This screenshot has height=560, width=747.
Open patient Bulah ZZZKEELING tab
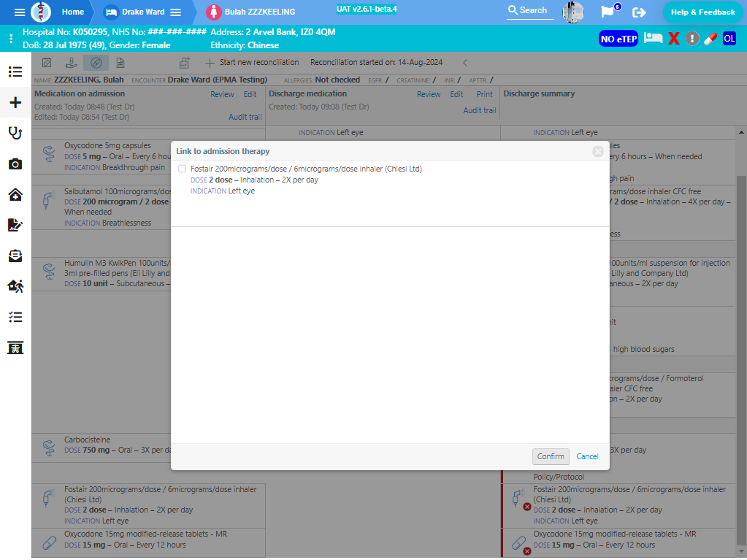(x=250, y=12)
